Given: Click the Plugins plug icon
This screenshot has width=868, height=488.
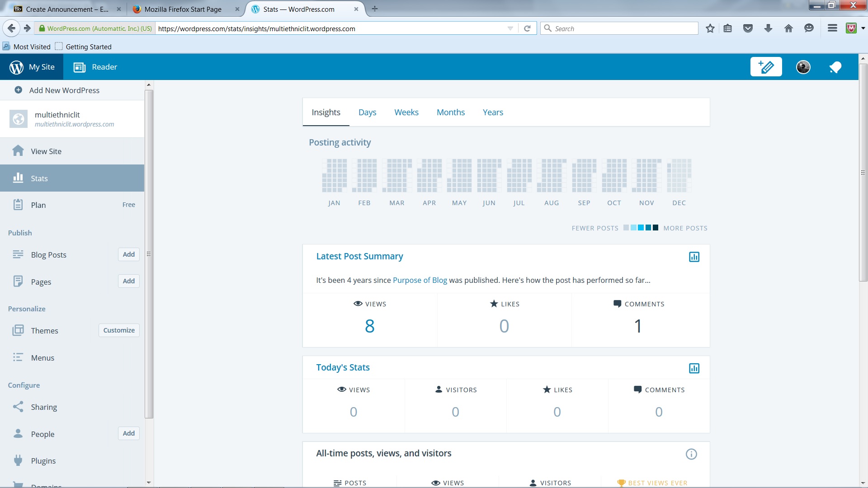Looking at the screenshot, I should click(18, 460).
